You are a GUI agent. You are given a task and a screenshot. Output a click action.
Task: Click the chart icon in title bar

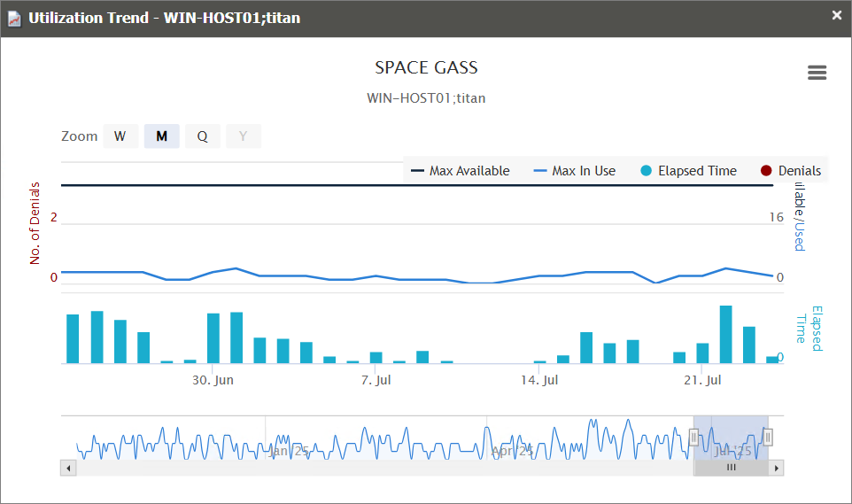coord(14,19)
